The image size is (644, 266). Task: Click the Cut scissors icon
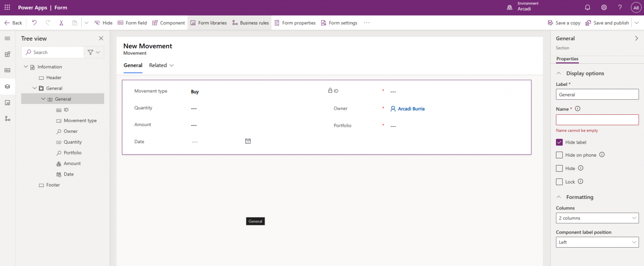coord(61,23)
